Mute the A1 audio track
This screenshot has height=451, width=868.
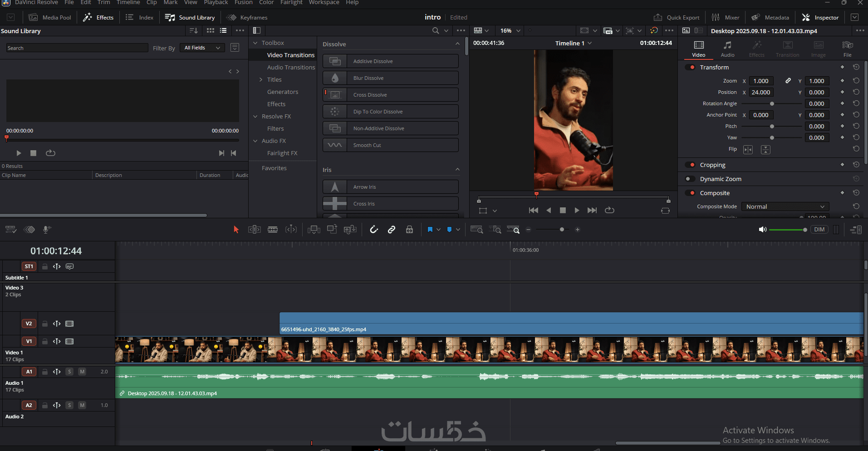[82, 372]
